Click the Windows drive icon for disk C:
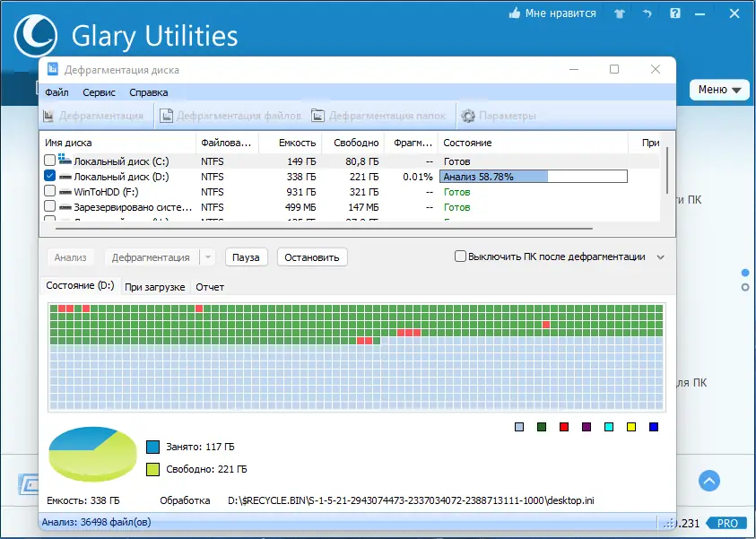 [x=65, y=159]
